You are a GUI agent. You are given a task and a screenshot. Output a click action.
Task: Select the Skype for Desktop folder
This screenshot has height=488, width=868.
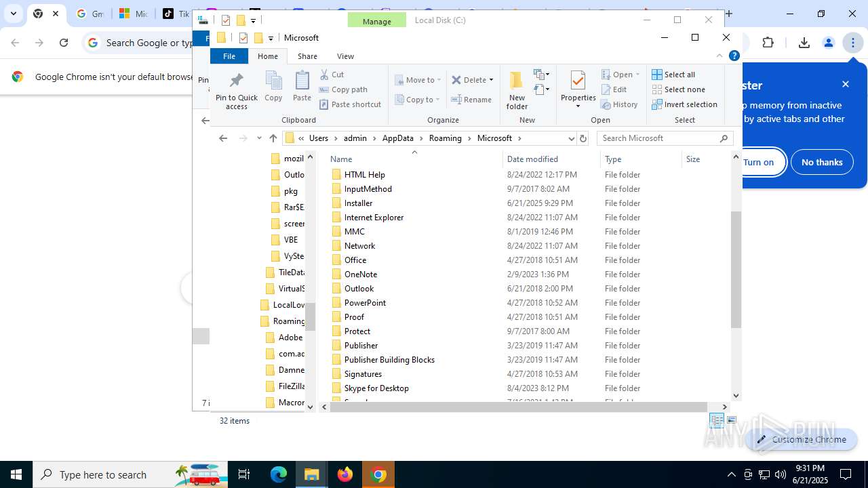pyautogui.click(x=376, y=388)
